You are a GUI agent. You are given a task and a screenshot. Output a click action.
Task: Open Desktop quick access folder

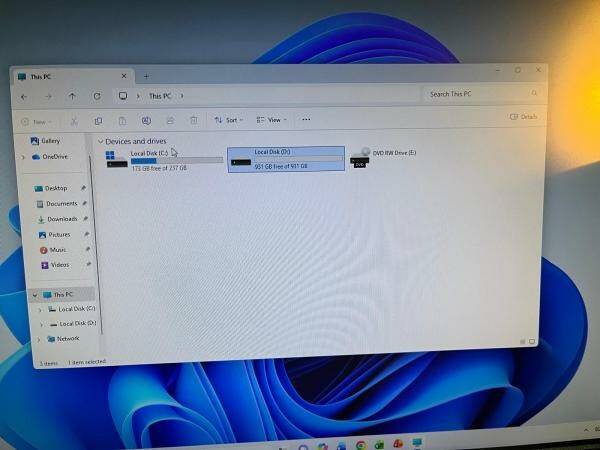pyautogui.click(x=51, y=188)
